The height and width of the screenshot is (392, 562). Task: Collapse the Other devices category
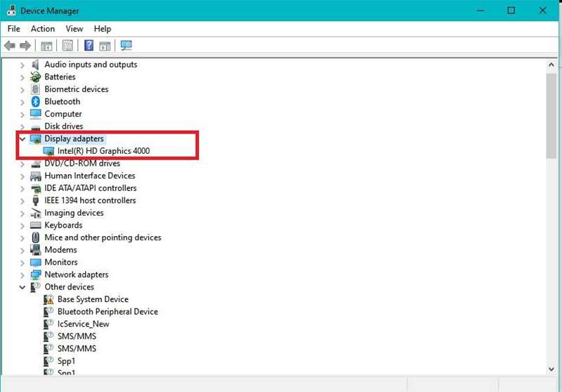[x=22, y=287]
